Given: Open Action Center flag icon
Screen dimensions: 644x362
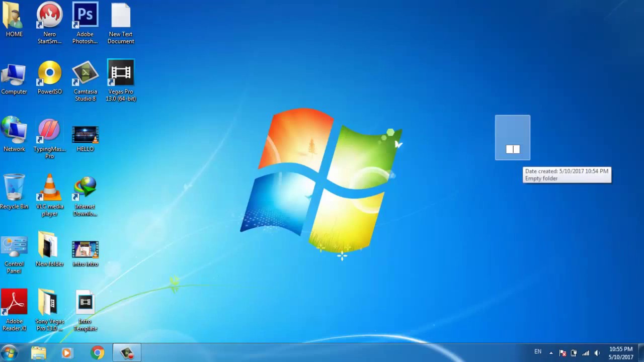Looking at the screenshot, I should pos(562,353).
